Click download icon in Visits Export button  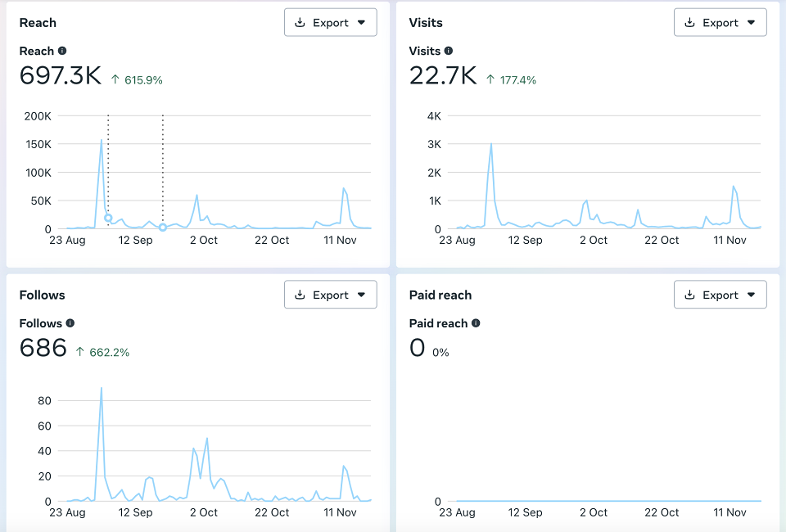689,22
